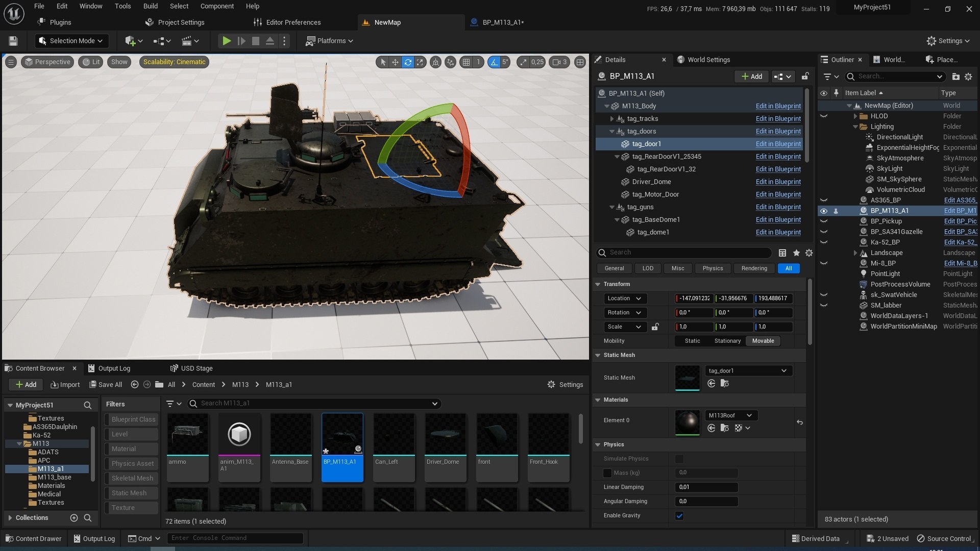The image size is (980, 551).
Task: Select the scale gizmo tool
Action: pyautogui.click(x=420, y=62)
